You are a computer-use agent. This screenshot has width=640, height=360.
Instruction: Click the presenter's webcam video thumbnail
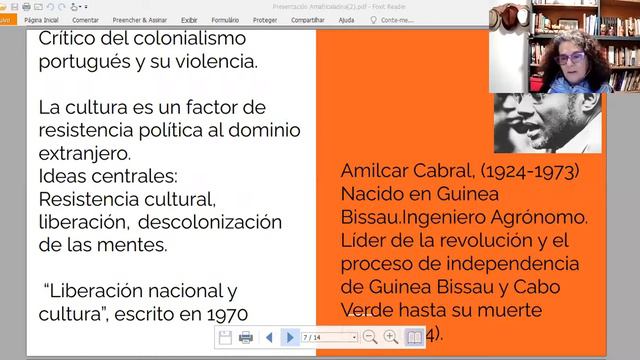click(564, 46)
